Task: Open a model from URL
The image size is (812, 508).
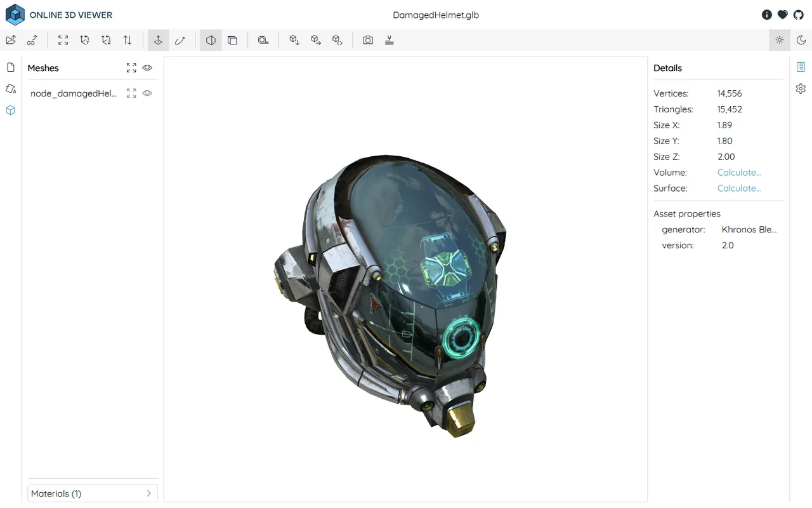Action: pos(32,40)
